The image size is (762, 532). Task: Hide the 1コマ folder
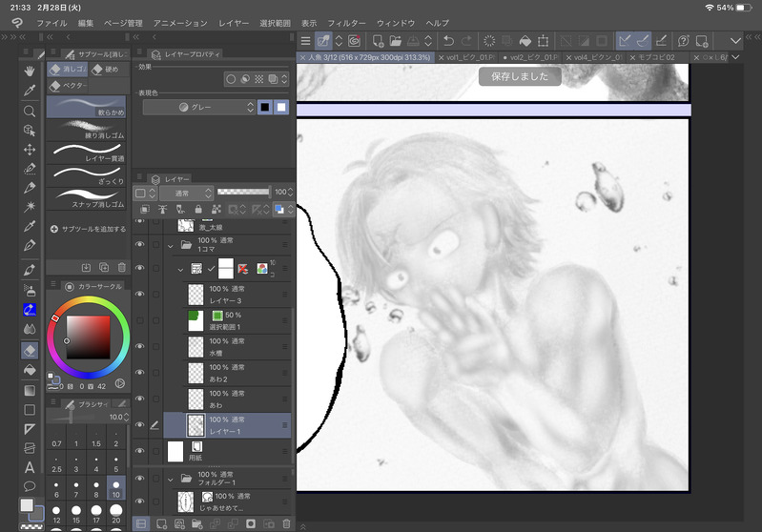pos(140,244)
